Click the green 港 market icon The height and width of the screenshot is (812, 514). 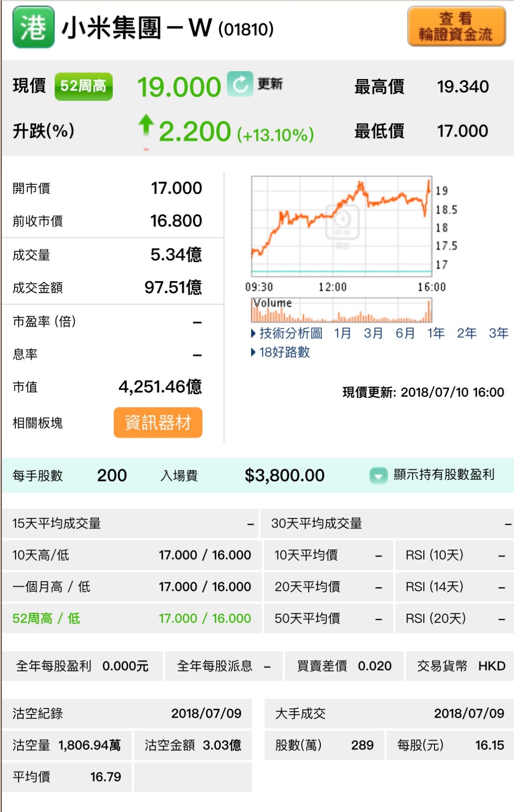tap(33, 27)
